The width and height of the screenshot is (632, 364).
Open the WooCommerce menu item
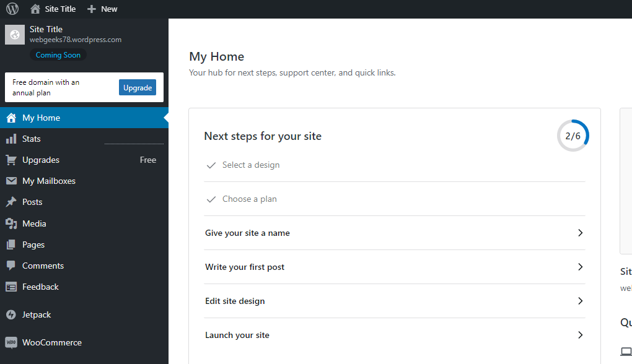pos(84,343)
